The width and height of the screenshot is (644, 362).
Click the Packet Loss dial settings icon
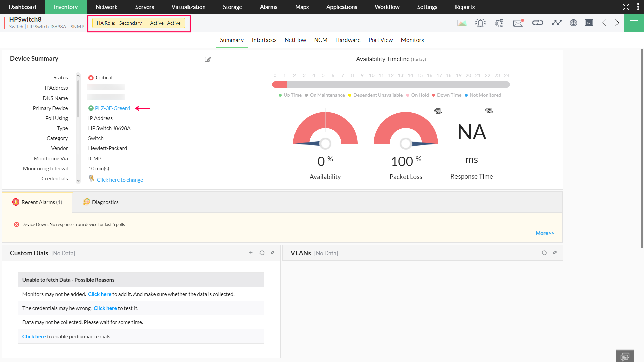click(x=438, y=111)
